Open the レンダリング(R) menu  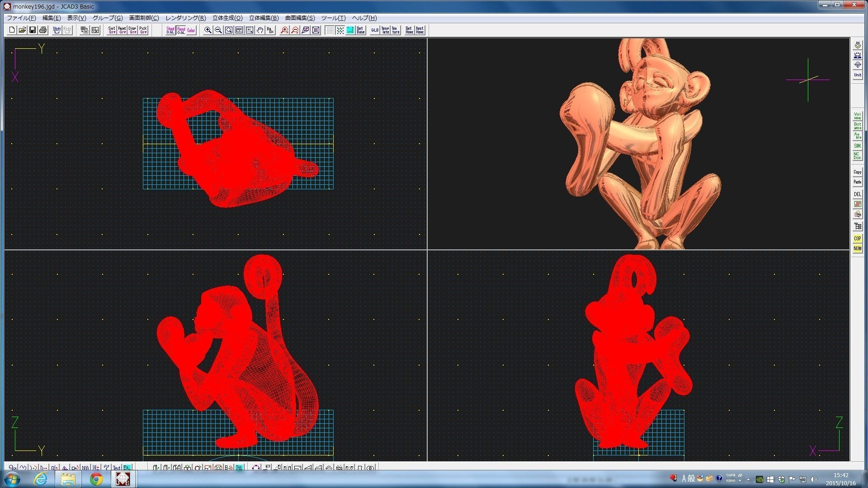(x=185, y=18)
